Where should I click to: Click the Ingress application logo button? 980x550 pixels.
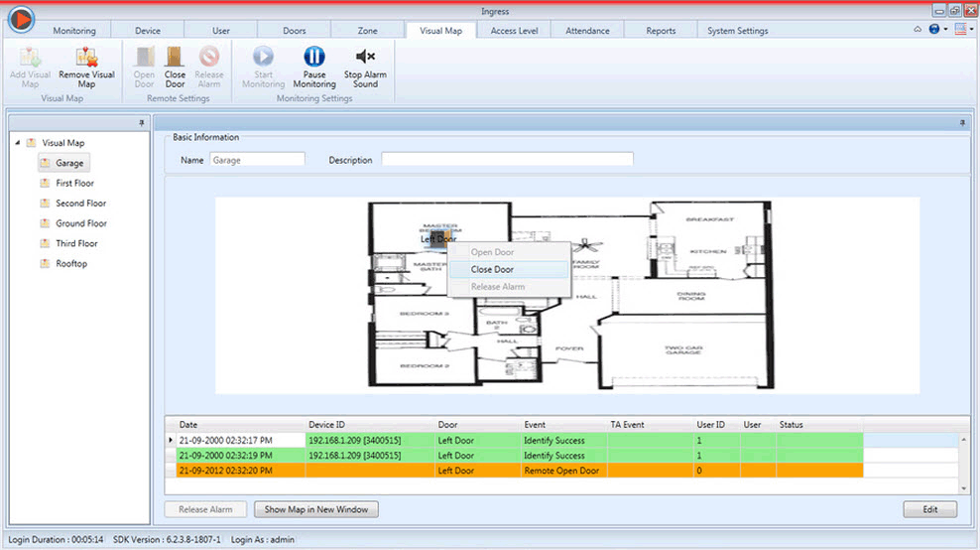pyautogui.click(x=20, y=19)
